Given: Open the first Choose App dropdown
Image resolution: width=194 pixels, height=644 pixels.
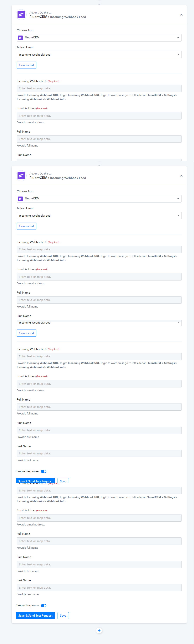Looking at the screenshot, I should (99, 38).
